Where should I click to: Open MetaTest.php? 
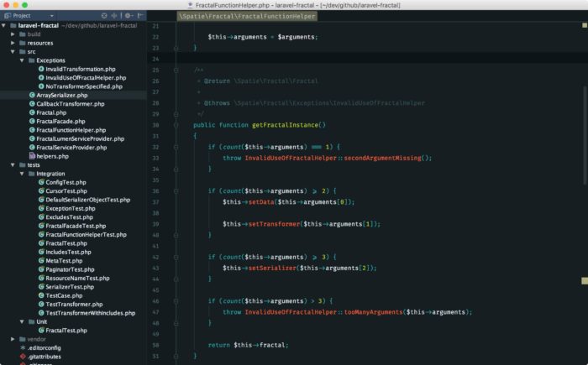pyautogui.click(x=64, y=260)
